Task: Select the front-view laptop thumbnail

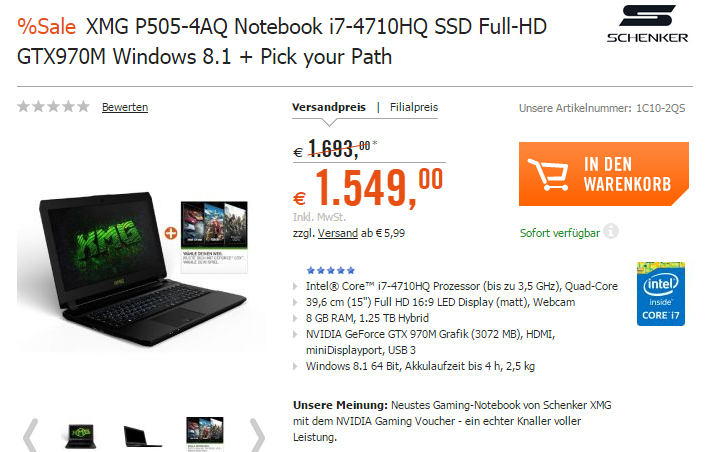Action: [x=80, y=436]
